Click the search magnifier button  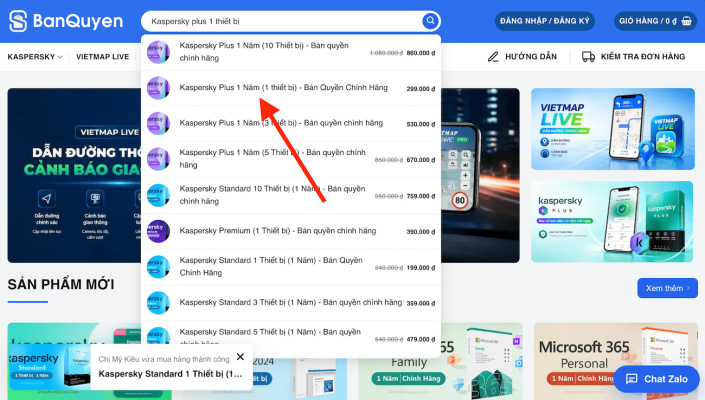click(x=430, y=21)
